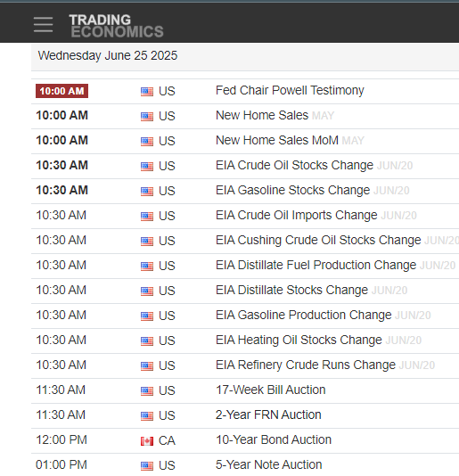The height and width of the screenshot is (476, 459).
Task: Click 10:00 AM time in New Home Sales MoM row
Action: point(61,140)
